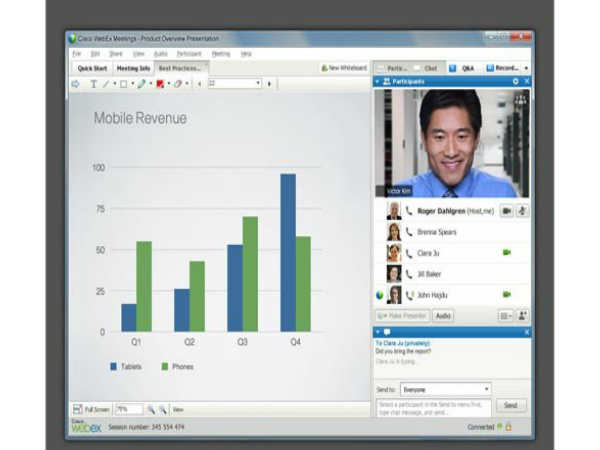Viewport: 600px width, 450px height.
Task: Click the phone icon next to Clara Ju
Action: 409,253
